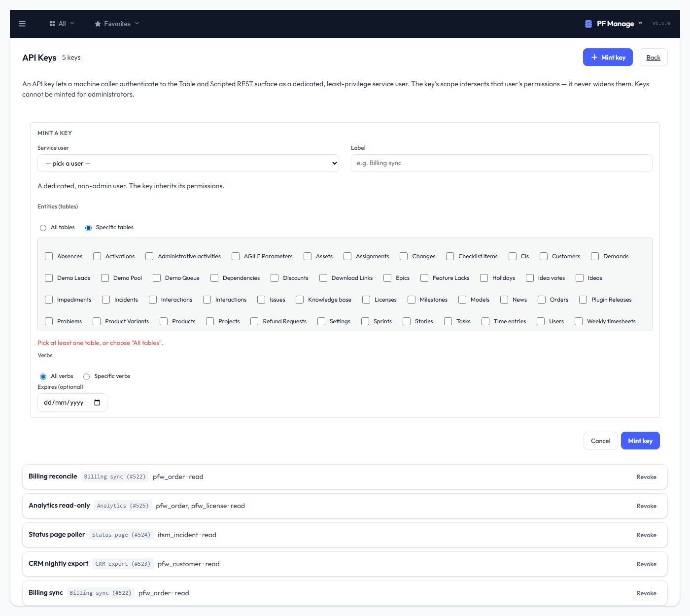Revoke the Billing sync key
Image resolution: width=690 pixels, height=616 pixels.
tap(646, 593)
